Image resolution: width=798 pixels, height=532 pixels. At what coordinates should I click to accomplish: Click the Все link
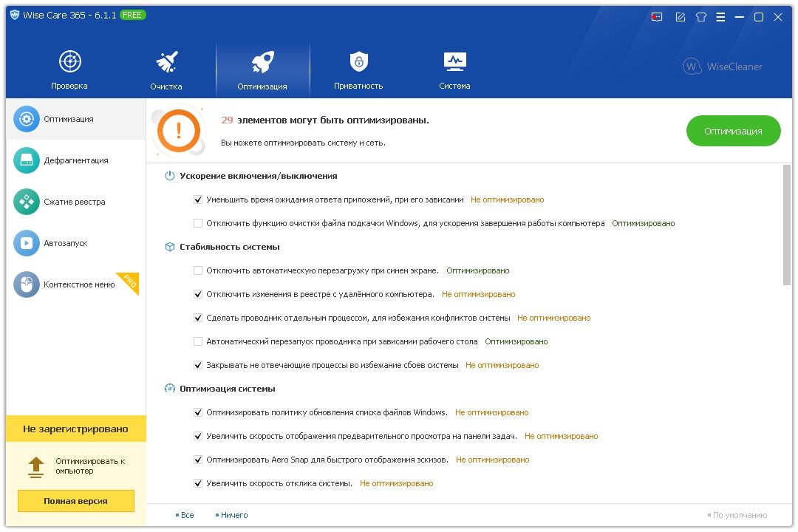pos(187,515)
